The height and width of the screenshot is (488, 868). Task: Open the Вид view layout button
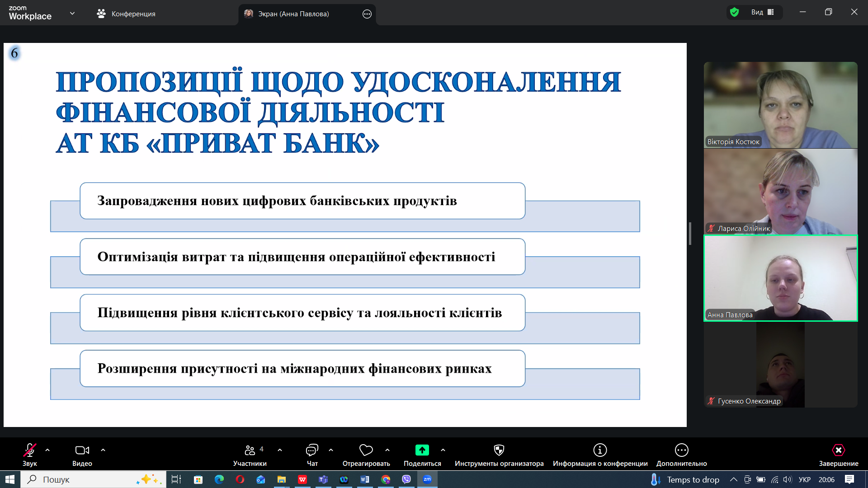point(762,12)
